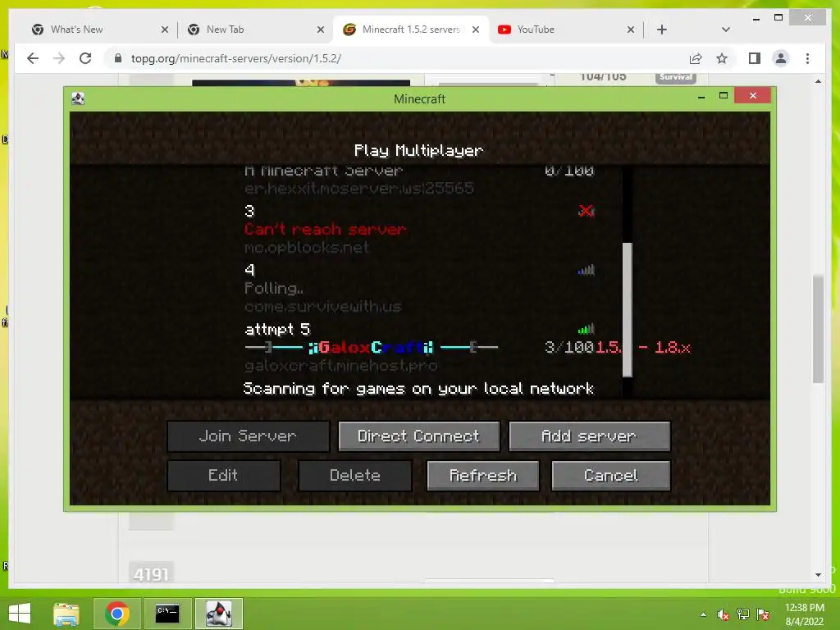Click the Add server button
This screenshot has height=630, width=840.
coord(589,436)
